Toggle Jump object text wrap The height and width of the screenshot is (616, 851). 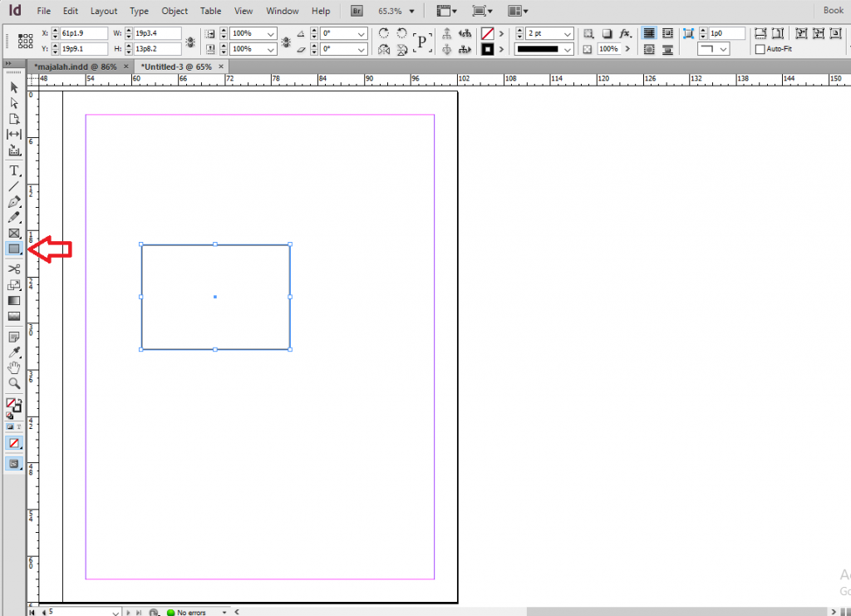(x=667, y=50)
